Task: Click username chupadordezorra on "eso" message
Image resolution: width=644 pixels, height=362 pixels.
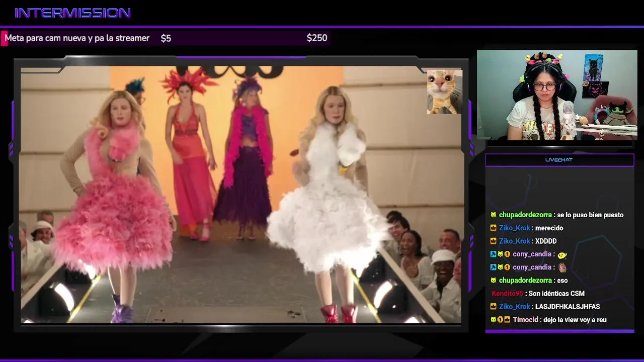Action: pos(525,281)
